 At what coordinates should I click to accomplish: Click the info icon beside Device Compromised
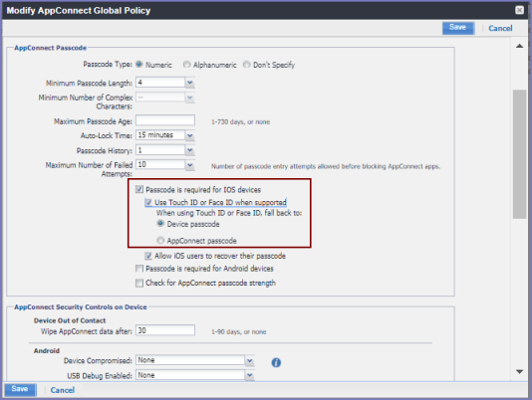tap(276, 363)
